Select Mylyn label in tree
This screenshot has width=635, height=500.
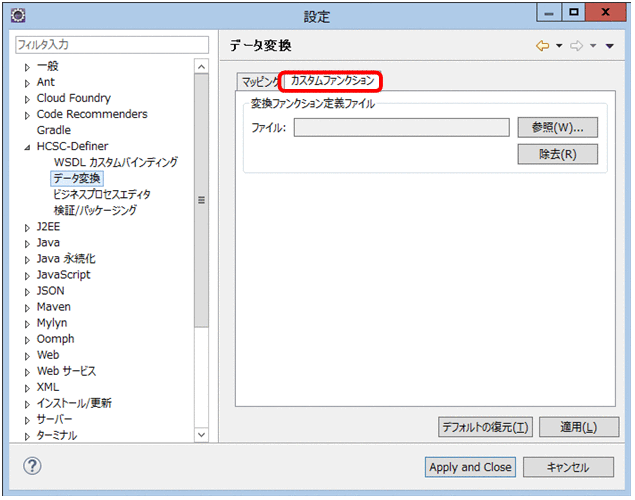52,323
